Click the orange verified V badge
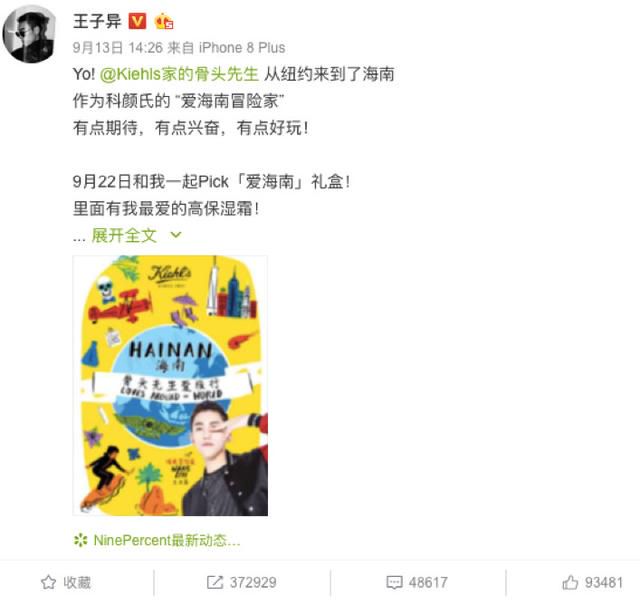Image resolution: width=640 pixels, height=605 pixels. [137, 21]
